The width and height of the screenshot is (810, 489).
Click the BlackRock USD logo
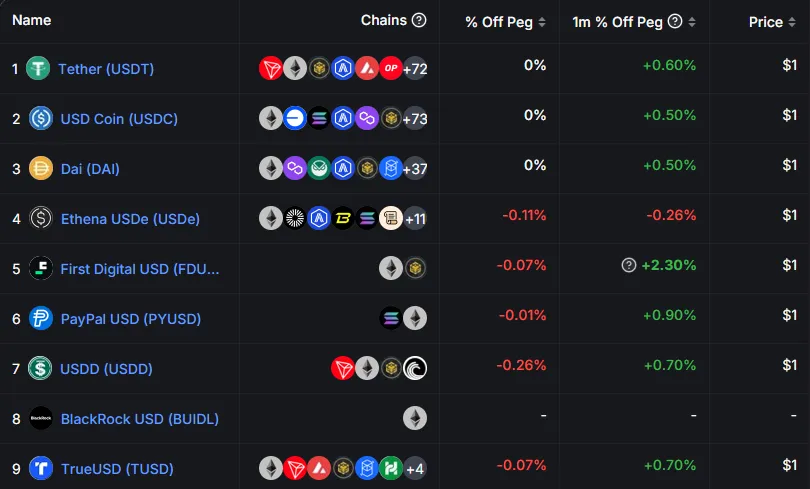click(41, 419)
